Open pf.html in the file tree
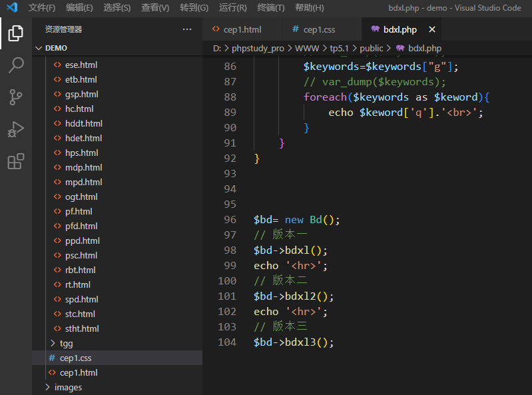This screenshot has width=532, height=395. coord(117,211)
